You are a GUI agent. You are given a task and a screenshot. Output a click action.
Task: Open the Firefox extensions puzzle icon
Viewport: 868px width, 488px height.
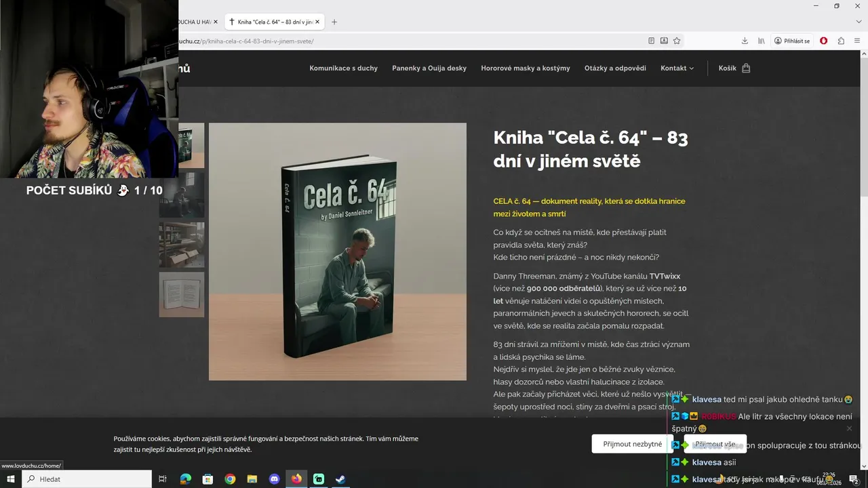841,41
